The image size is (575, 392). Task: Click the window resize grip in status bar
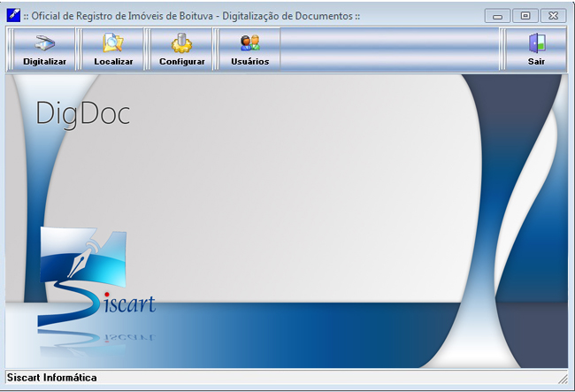point(563,379)
